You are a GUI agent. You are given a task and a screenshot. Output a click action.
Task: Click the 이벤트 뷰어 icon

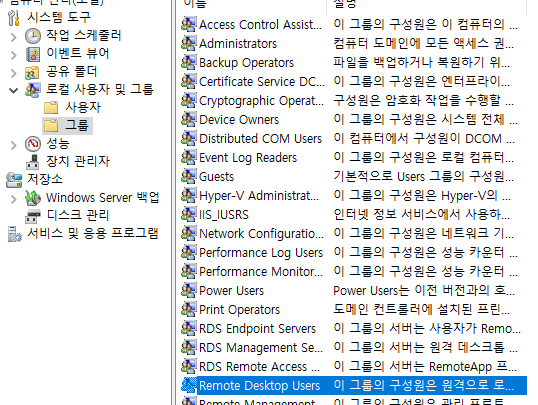click(x=33, y=54)
